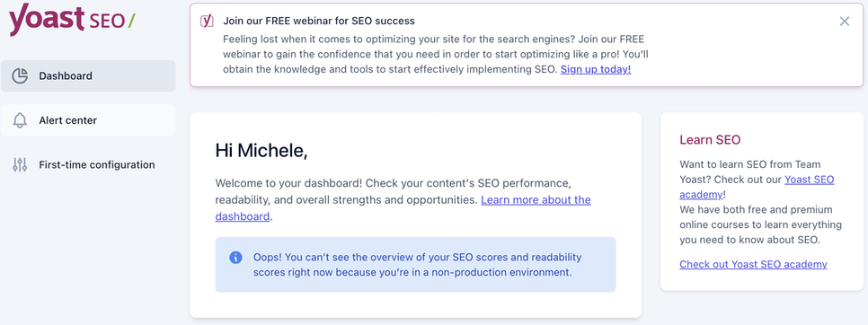
Task: Click the Dashboard pie chart icon
Action: click(20, 75)
